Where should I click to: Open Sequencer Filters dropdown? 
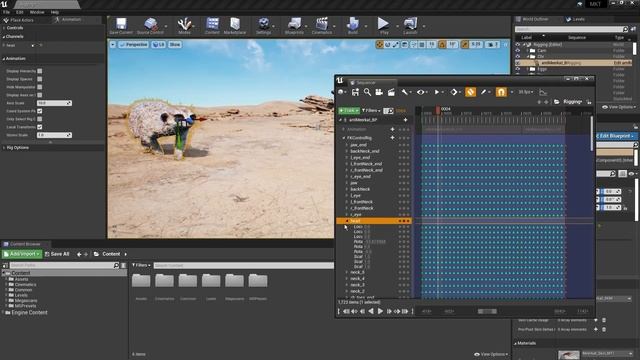[371, 111]
